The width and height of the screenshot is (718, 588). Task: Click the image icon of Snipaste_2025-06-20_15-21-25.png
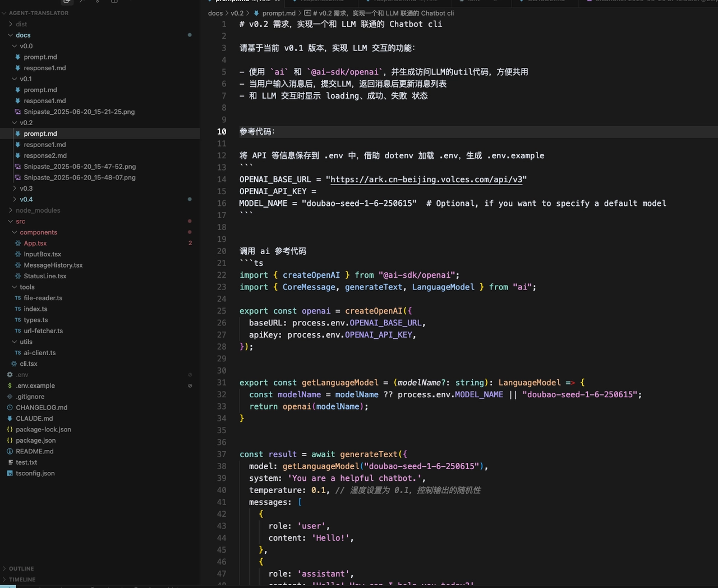click(18, 112)
